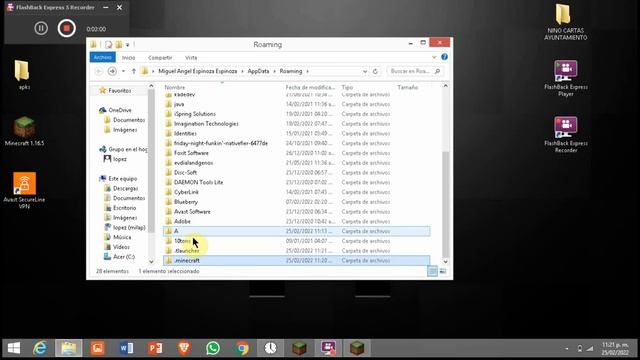Open Word from the taskbar

(x=127, y=348)
